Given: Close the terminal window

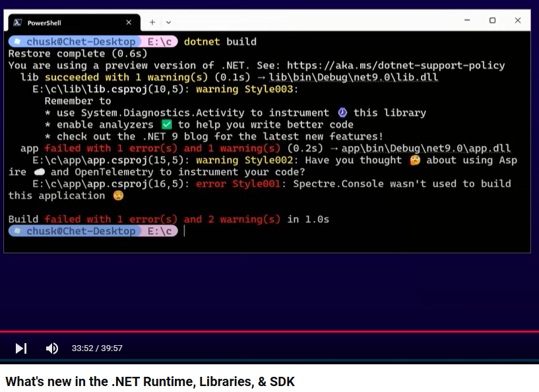Looking at the screenshot, I should 518,20.
